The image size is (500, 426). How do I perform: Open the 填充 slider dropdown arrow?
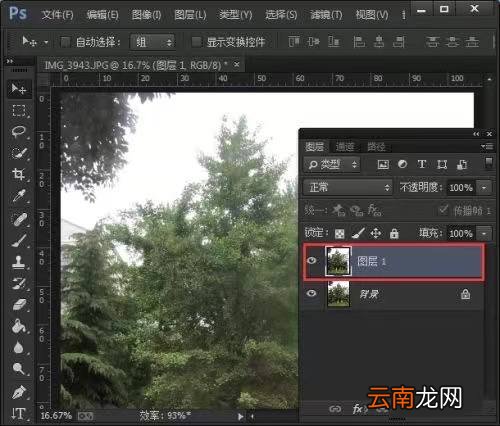pos(484,234)
